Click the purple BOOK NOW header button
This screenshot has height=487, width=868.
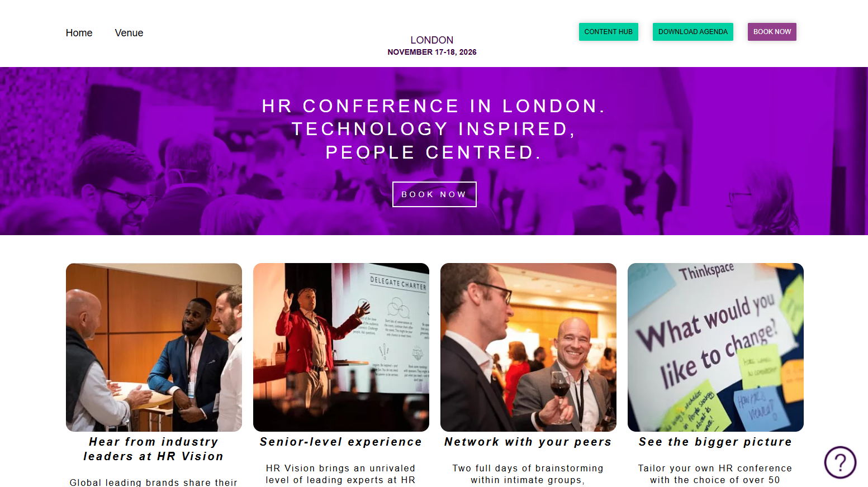pos(772,32)
